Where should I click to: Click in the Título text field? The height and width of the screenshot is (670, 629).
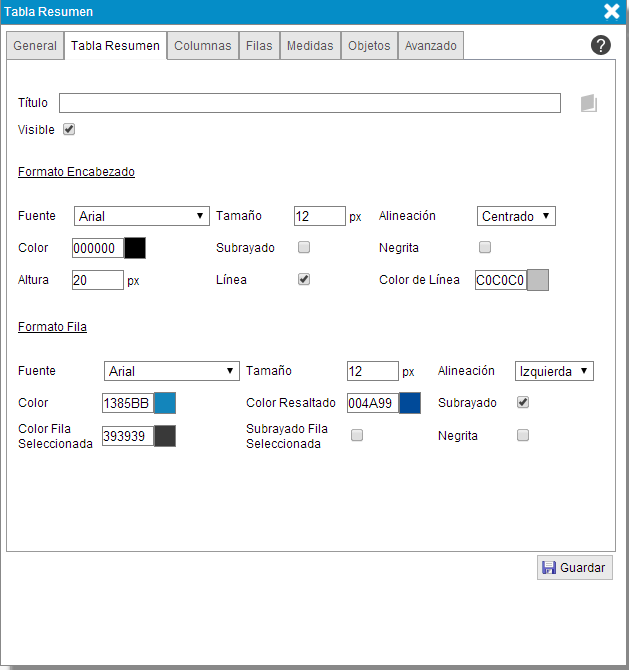tap(310, 103)
